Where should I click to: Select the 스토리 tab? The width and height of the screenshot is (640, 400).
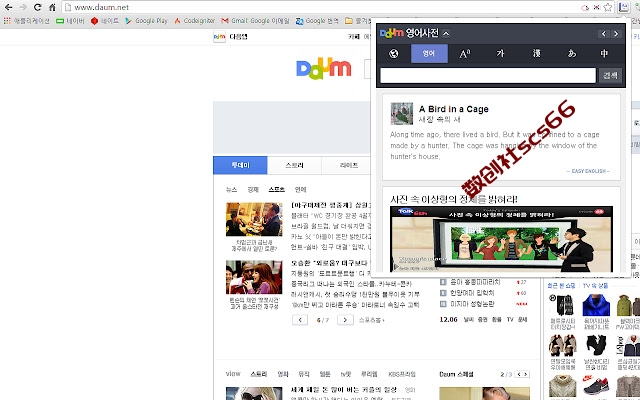[294, 165]
